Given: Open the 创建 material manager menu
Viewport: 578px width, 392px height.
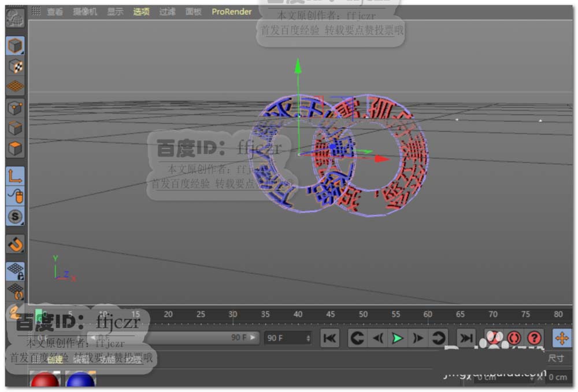Looking at the screenshot, I should tap(55, 359).
